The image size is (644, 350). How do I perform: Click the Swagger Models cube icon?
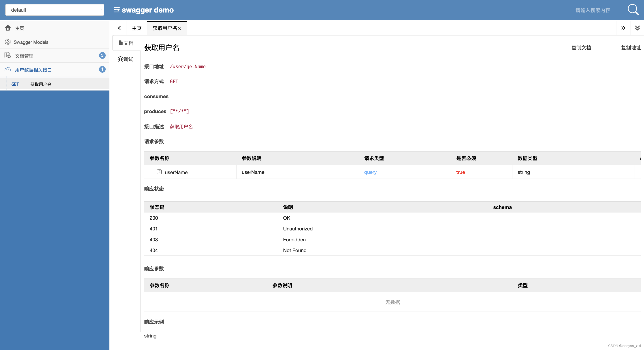tap(8, 42)
